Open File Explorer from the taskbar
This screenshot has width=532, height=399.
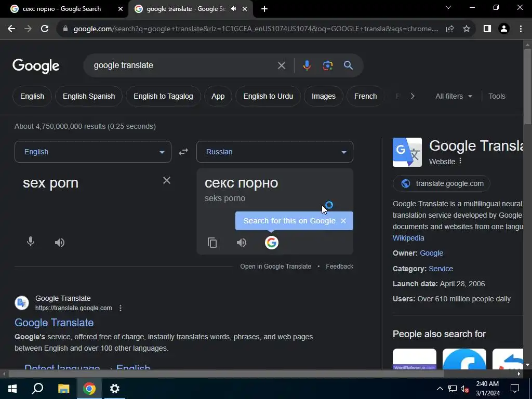tap(63, 389)
